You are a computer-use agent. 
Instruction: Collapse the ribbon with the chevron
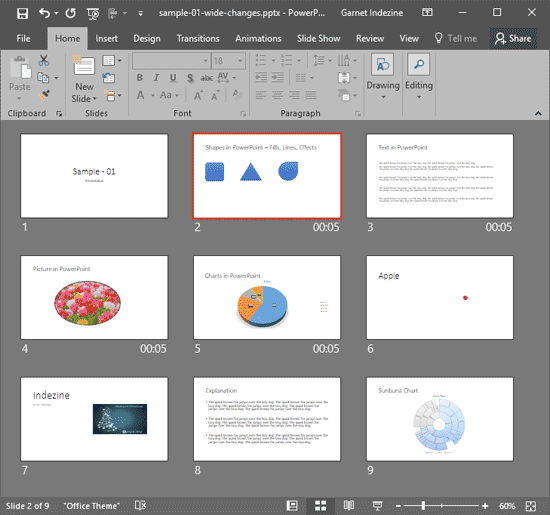coord(538,113)
